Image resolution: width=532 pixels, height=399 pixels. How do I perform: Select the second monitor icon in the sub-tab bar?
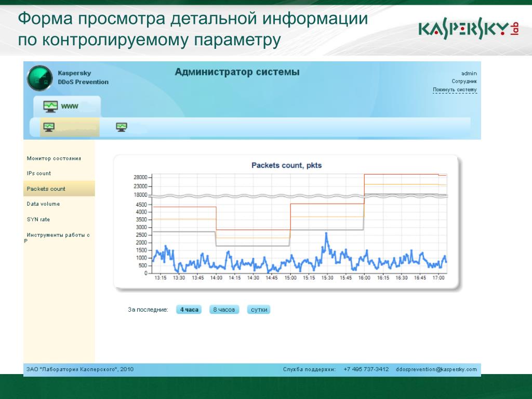tap(122, 127)
